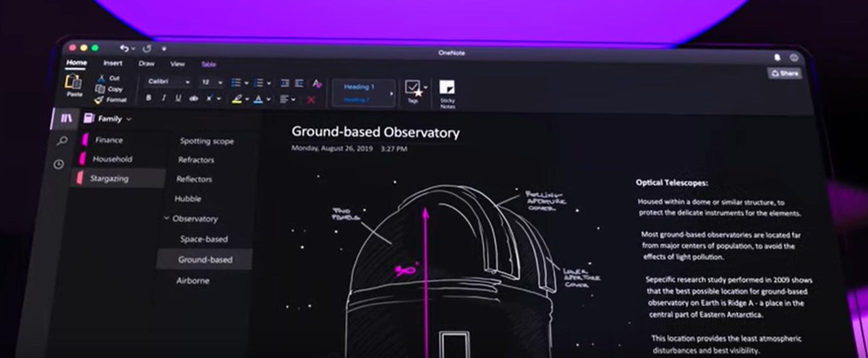This screenshot has height=358, width=868.
Task: Open the Spotting scope page
Action: (x=207, y=141)
